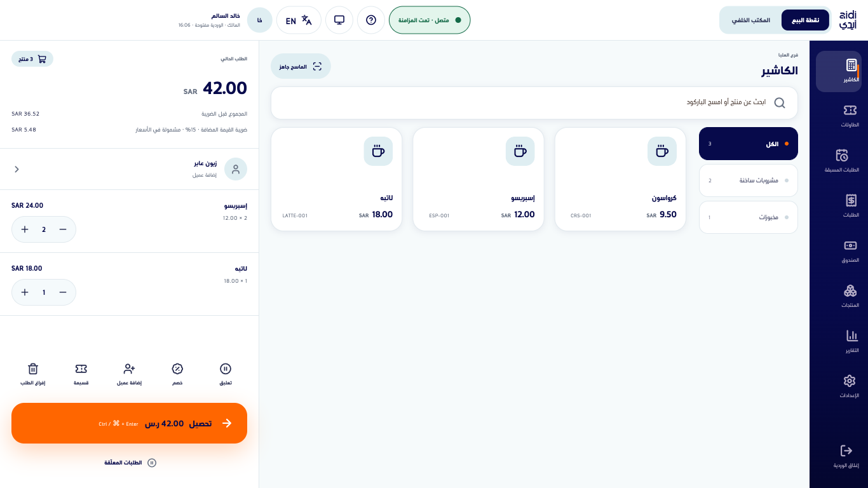Select الكل category filter

click(x=749, y=144)
